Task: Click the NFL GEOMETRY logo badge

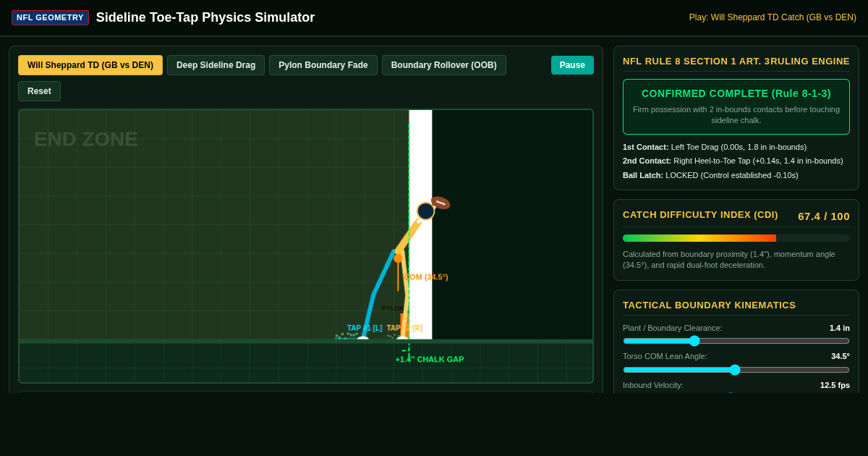Action: point(50,17)
